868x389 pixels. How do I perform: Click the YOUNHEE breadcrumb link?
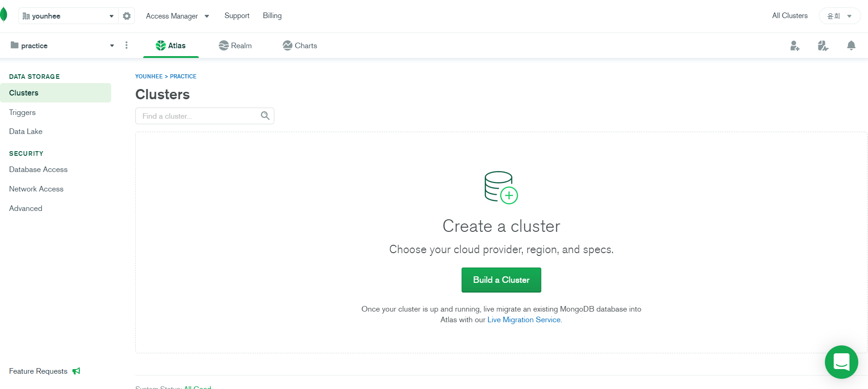tap(149, 77)
